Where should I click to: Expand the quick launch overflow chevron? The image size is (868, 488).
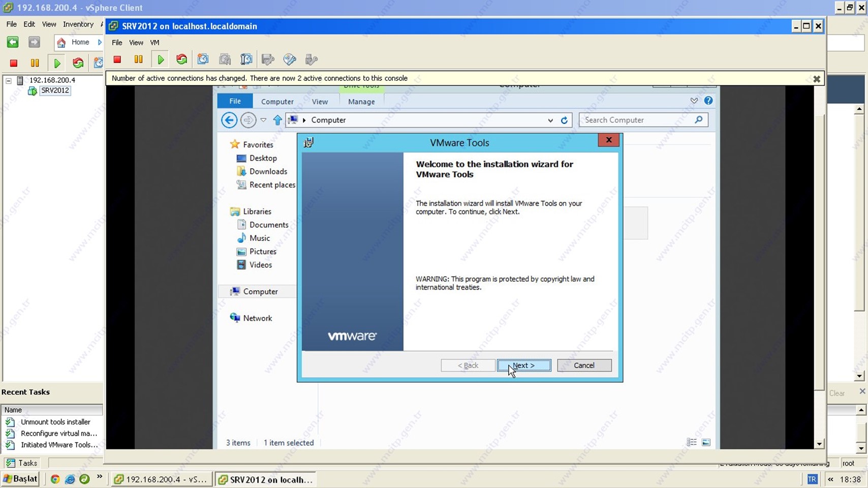click(x=100, y=477)
